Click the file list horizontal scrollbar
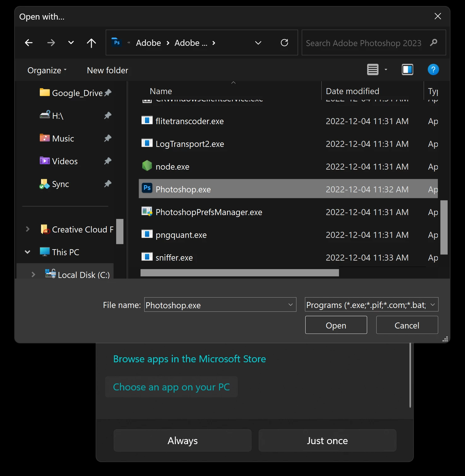Viewport: 465px width, 476px height. pyautogui.click(x=240, y=273)
